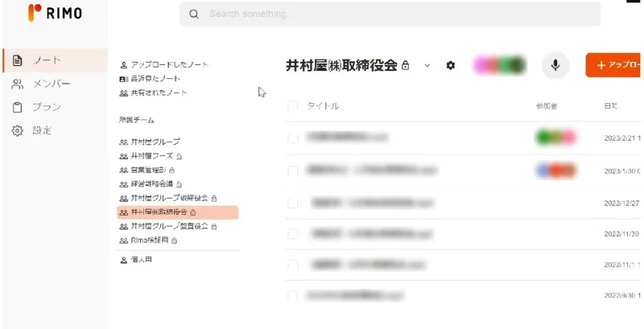Check the box for the 2023/2/21 note
The height and width of the screenshot is (329, 644).
(x=292, y=138)
